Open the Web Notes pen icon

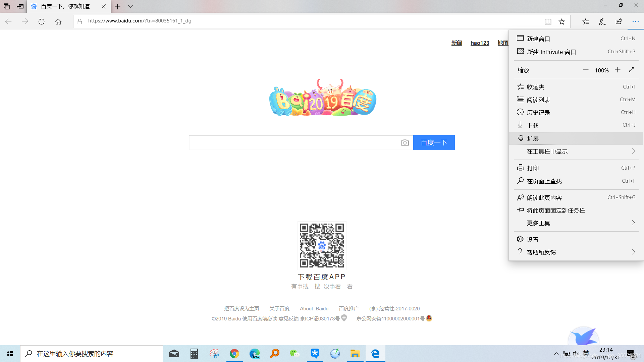(x=602, y=21)
